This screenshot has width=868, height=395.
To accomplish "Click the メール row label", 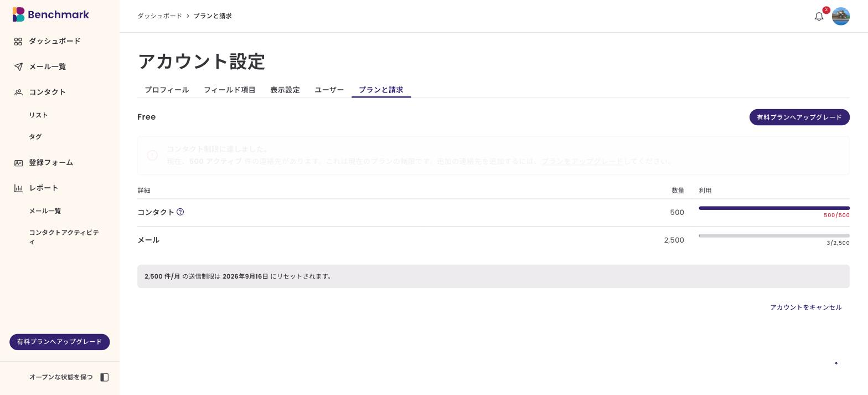I will coord(148,240).
